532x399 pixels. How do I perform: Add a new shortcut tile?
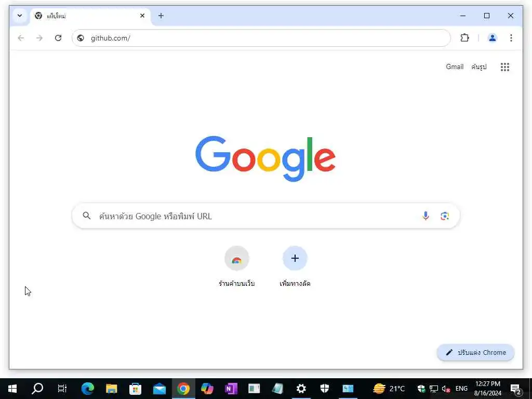(295, 267)
